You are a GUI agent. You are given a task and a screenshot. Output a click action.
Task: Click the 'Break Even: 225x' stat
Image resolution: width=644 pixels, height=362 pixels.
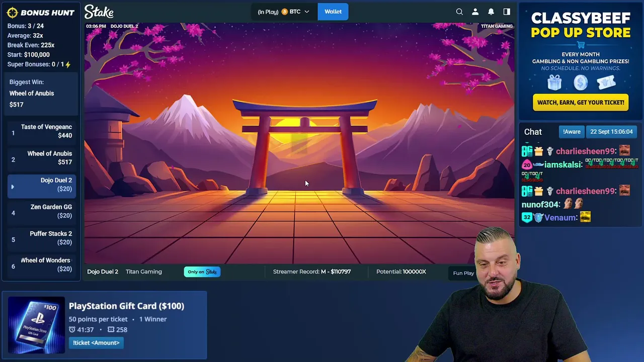31,45
